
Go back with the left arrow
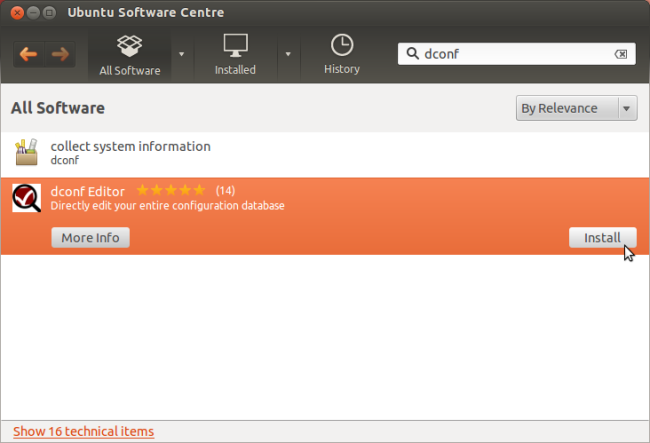coord(29,54)
